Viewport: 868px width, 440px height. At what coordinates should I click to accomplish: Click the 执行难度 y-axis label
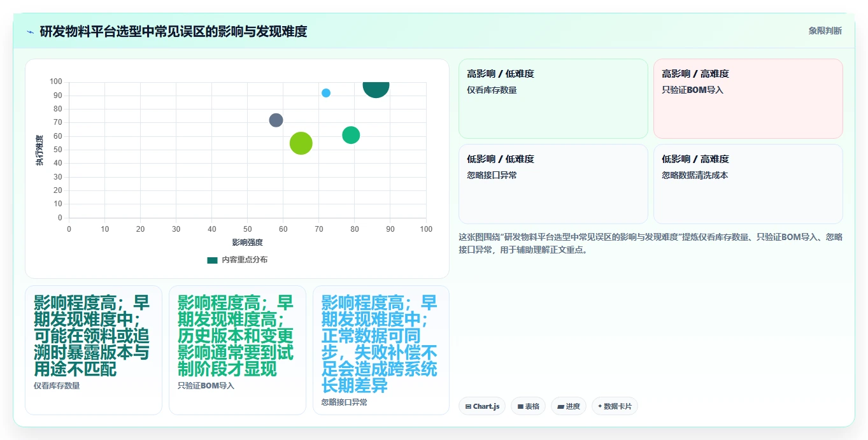coord(39,150)
